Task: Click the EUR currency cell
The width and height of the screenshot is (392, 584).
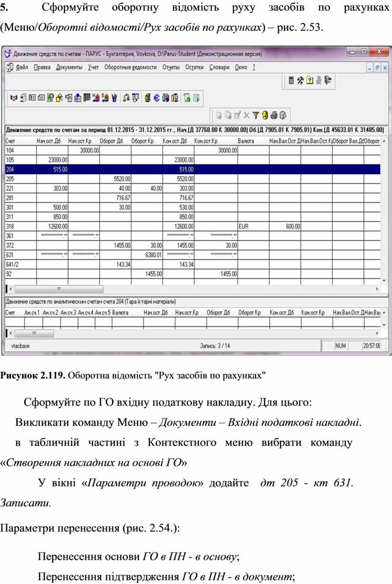Action: pos(253,226)
